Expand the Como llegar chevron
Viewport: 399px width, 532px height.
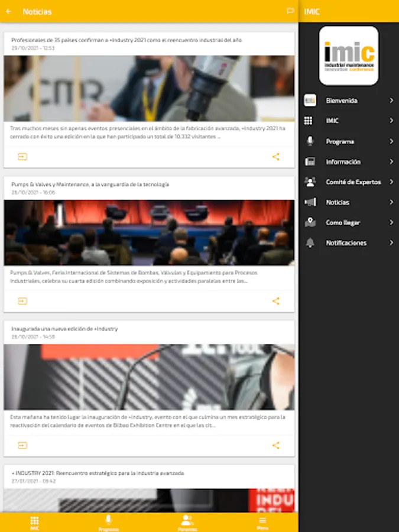point(391,223)
